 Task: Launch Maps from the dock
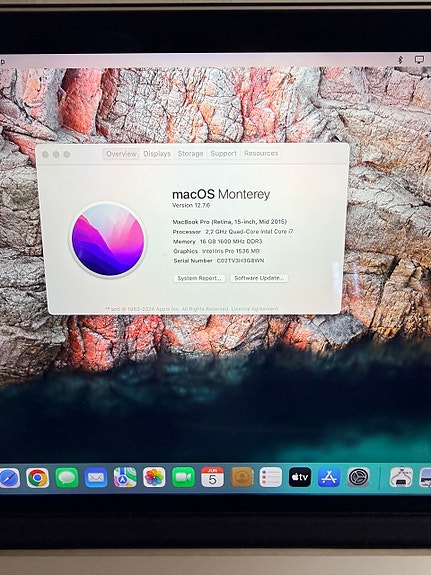125,477
